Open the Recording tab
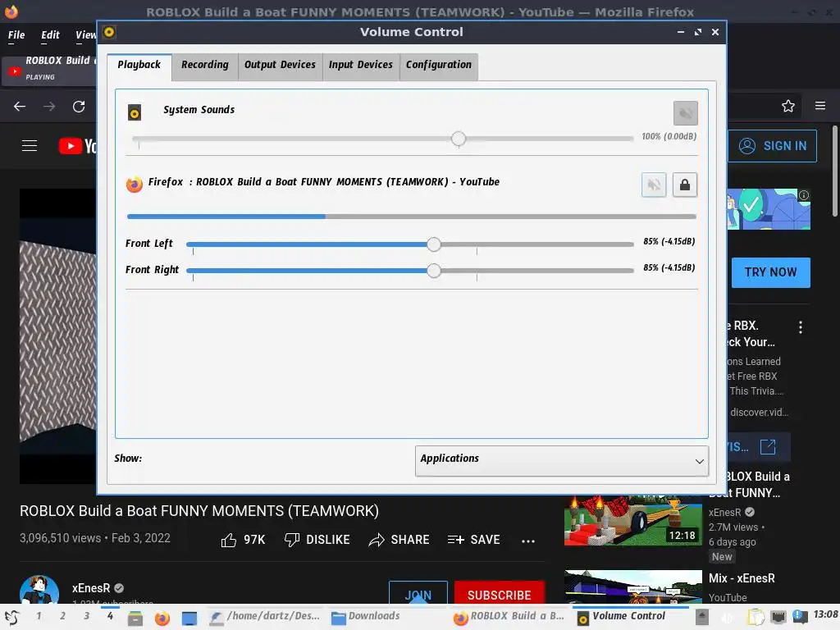 pyautogui.click(x=204, y=66)
